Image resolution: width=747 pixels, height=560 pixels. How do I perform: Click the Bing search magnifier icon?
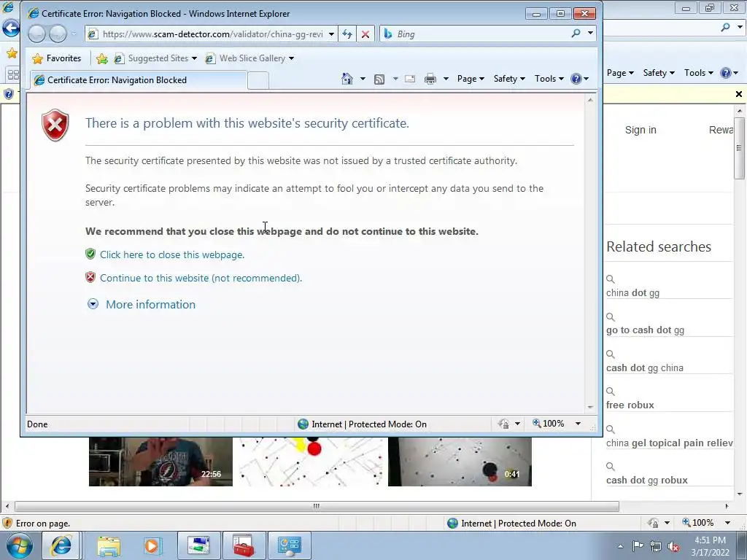[x=576, y=34]
